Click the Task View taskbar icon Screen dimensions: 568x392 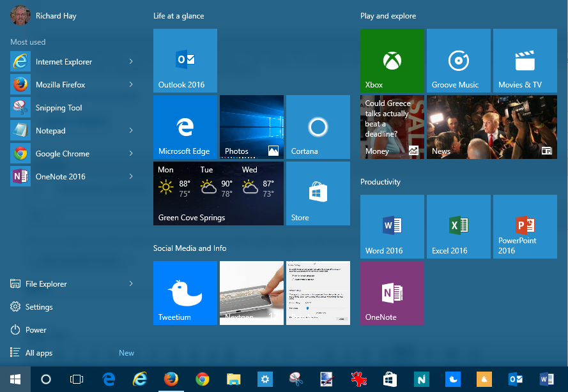click(x=77, y=379)
